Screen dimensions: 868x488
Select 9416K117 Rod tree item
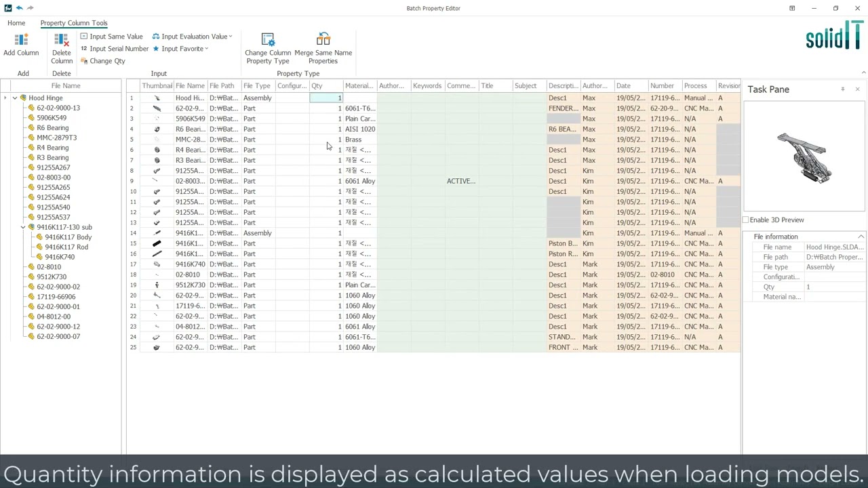tap(66, 247)
